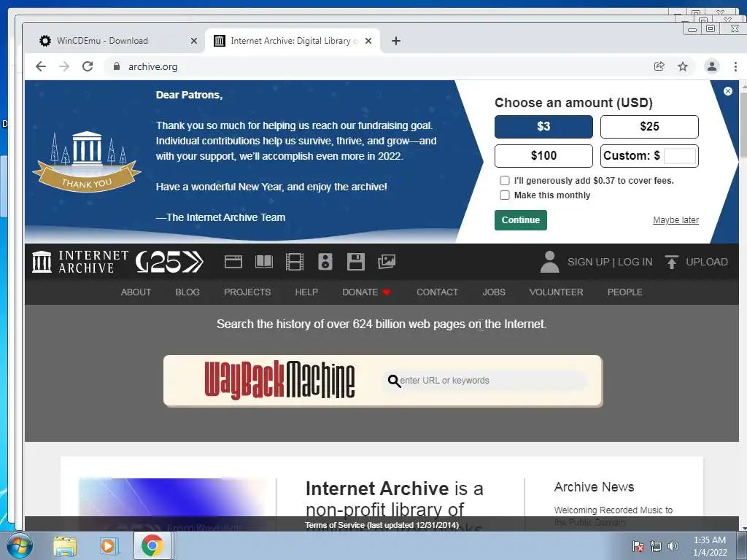Check the Make this monthly box
Viewport: 747px width, 560px height.
pos(505,195)
